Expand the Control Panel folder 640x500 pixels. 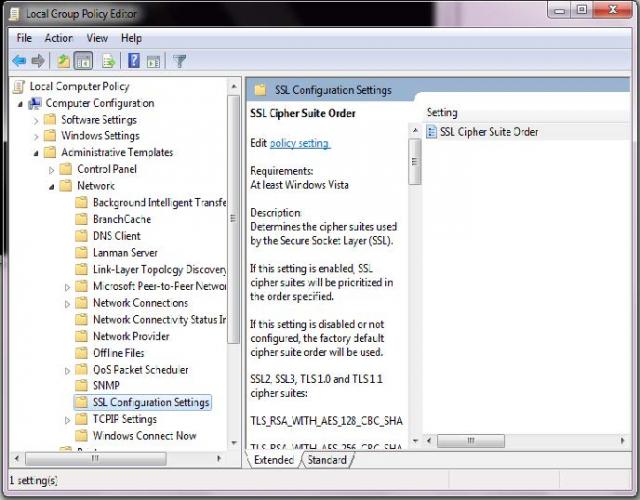pyautogui.click(x=53, y=170)
